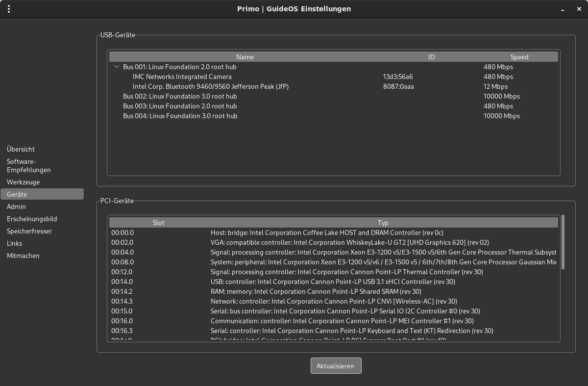Click the PCI list vertical scrollbar
Screen dimensions: 588x386
(563, 241)
